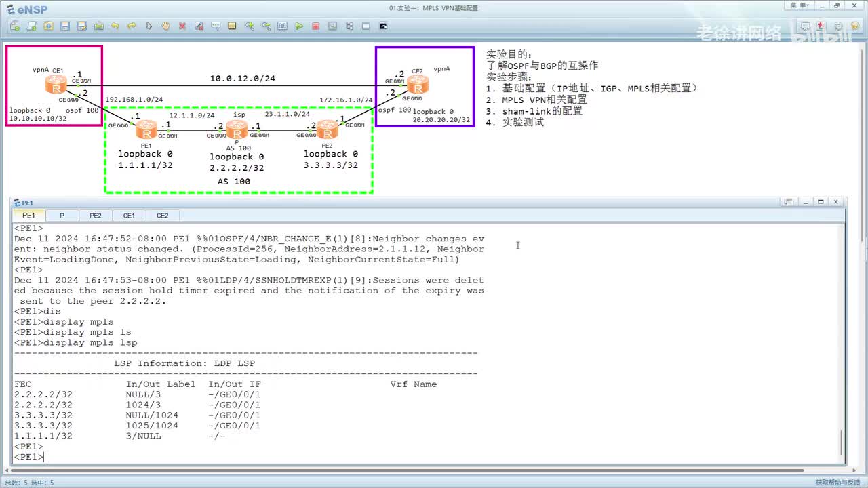Open a topology file via toolbar icon

[48, 26]
